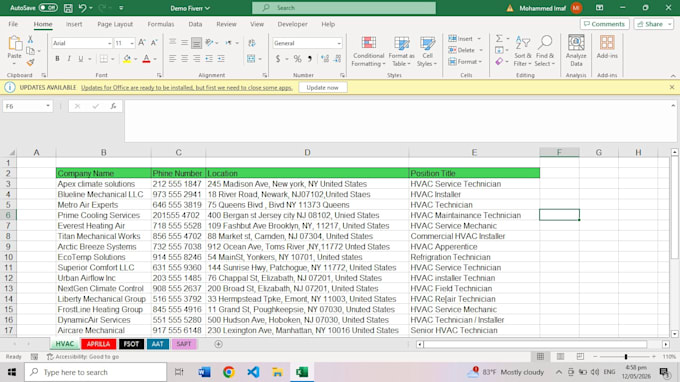
Task: Click the Cut scissors icon
Action: click(30, 39)
